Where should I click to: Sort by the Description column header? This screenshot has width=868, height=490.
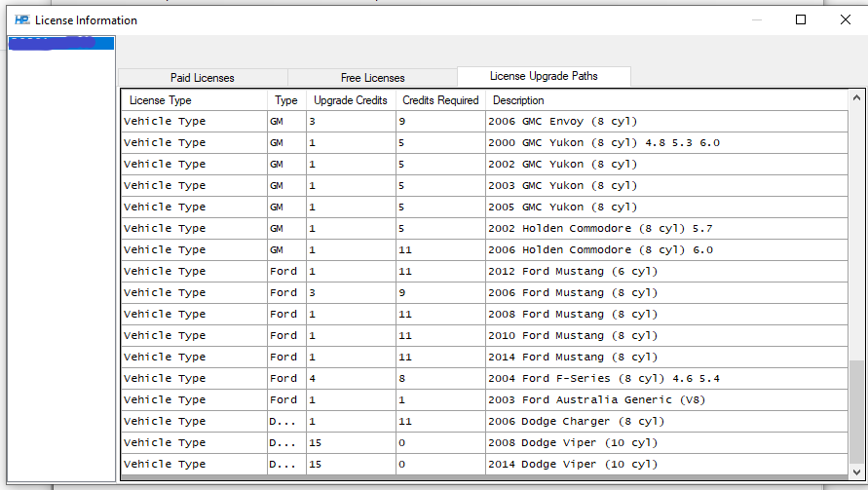(x=666, y=100)
